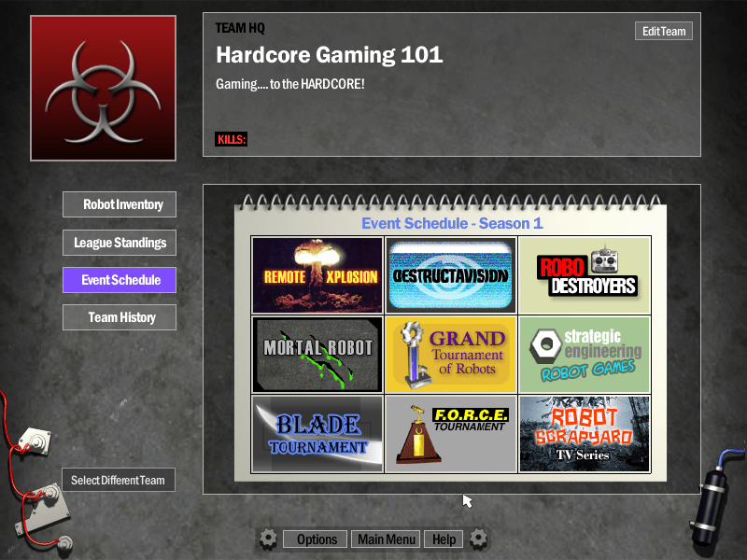
Task: Click the Edit Team button
Action: pos(664,31)
